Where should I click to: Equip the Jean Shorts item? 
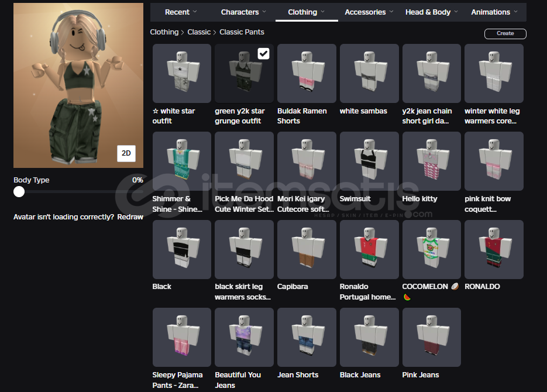pos(307,337)
